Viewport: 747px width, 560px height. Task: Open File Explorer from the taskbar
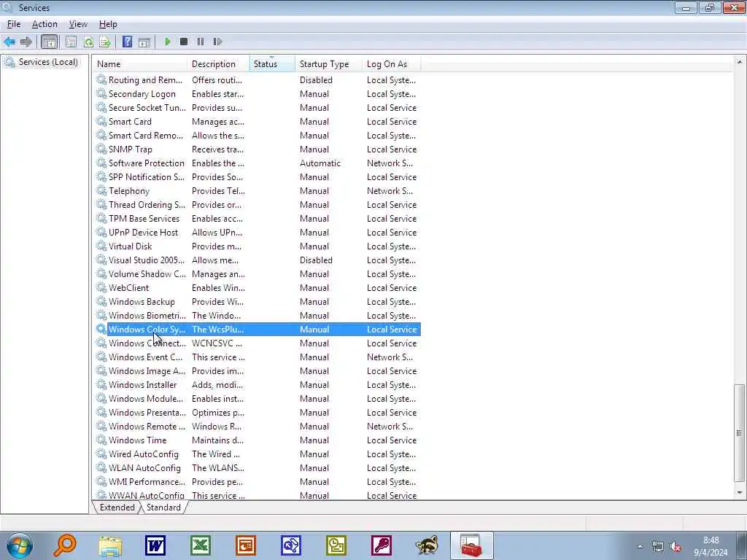(111, 545)
